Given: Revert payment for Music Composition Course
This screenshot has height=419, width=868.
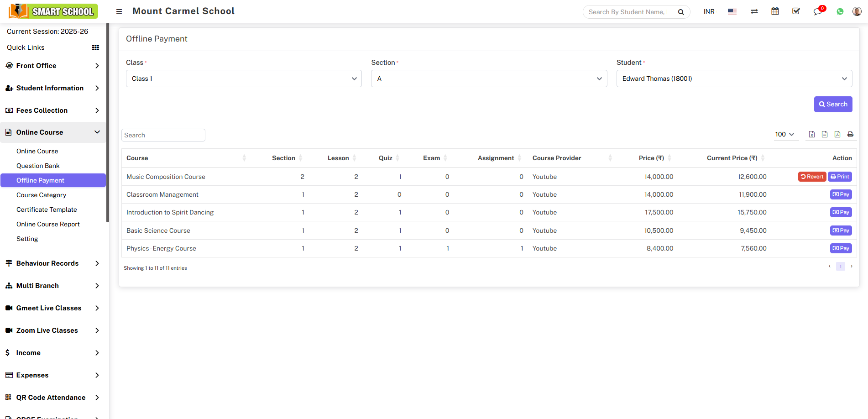Looking at the screenshot, I should [812, 177].
